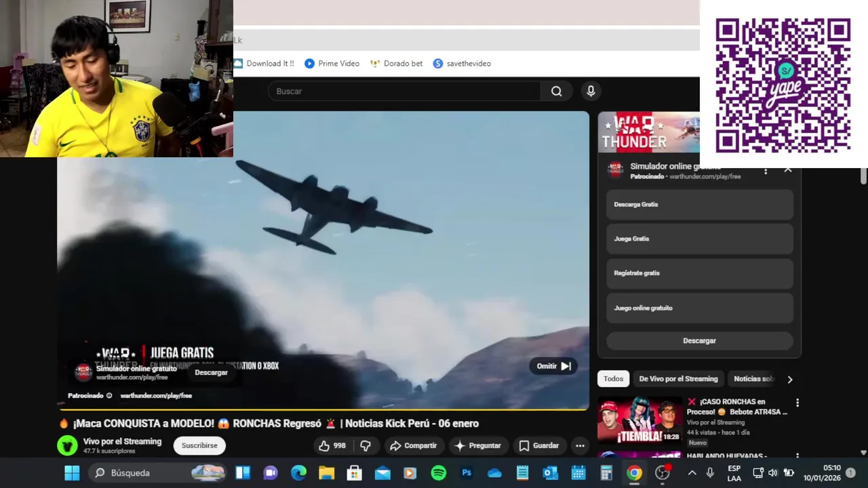Screen dimensions: 868x488
Task: Click the Descargar button in the ad panel
Action: coord(699,341)
